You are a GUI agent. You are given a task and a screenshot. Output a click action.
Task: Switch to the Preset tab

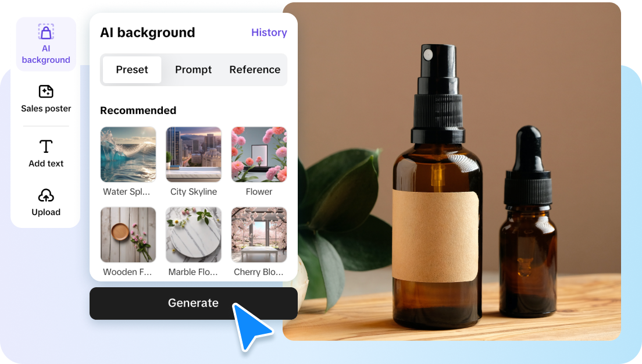tap(132, 70)
